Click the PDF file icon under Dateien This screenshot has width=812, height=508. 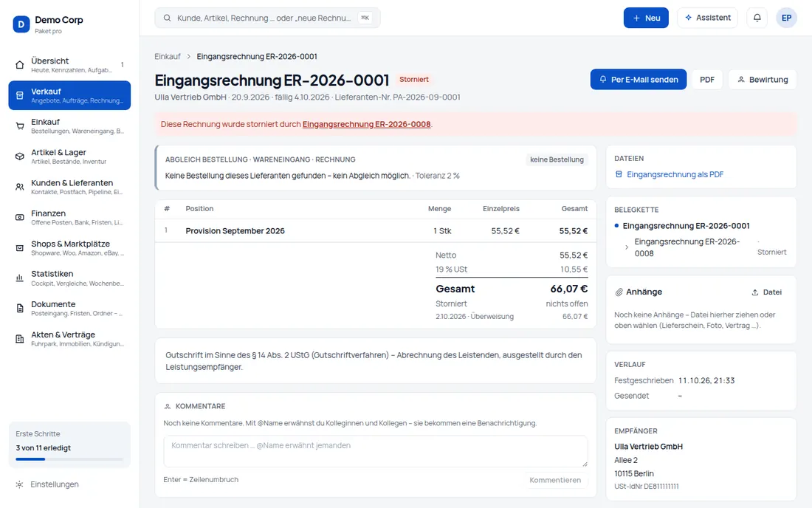tap(619, 174)
